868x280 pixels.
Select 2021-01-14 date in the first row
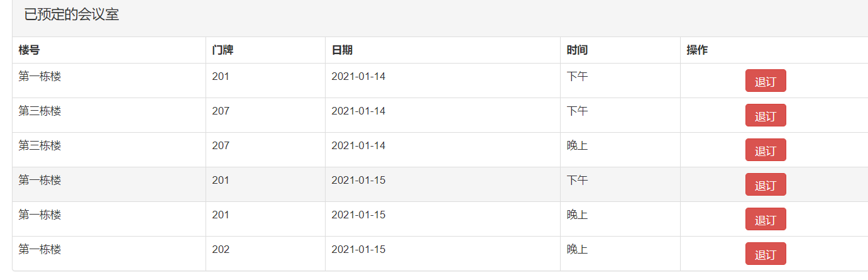click(x=358, y=77)
